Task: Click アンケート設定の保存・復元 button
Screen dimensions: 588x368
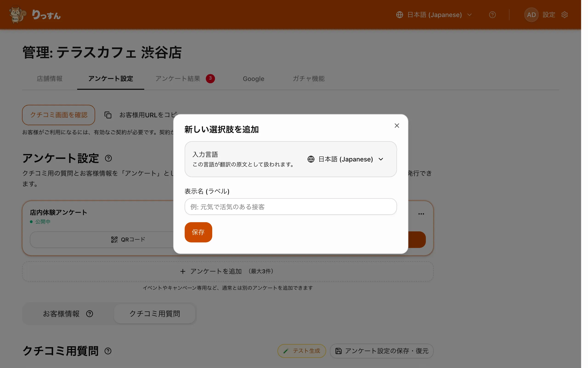Action: [382, 351]
